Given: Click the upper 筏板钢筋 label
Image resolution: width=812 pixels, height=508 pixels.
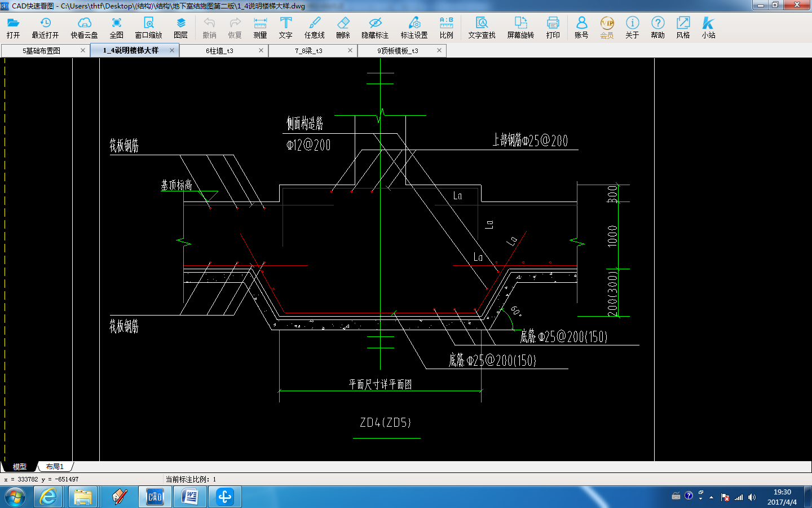Looking at the screenshot, I should click(124, 146).
